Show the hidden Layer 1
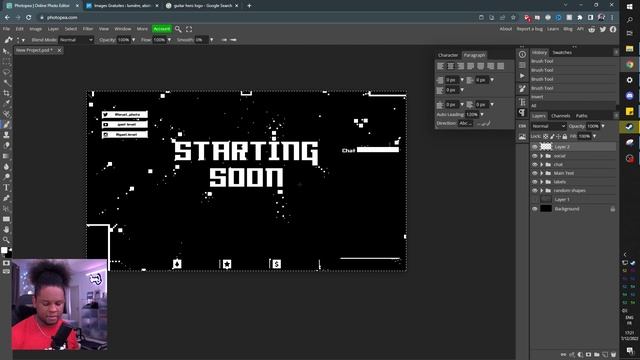The width and height of the screenshot is (640, 360). [x=535, y=199]
